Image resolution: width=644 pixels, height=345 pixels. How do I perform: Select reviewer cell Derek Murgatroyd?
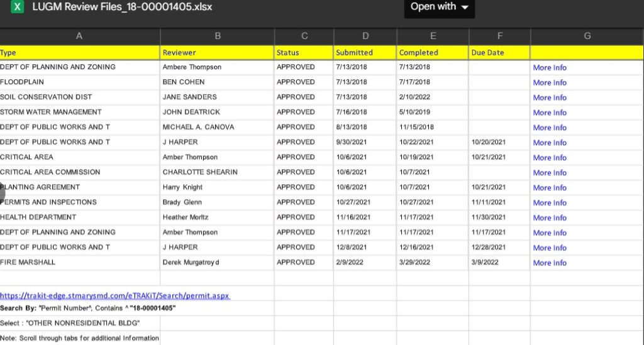(x=217, y=262)
